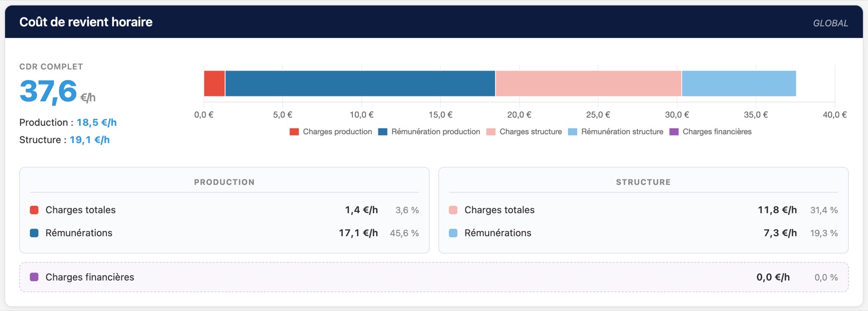868x311 pixels.
Task: Click the Rémunérations label in Production card
Action: [79, 233]
